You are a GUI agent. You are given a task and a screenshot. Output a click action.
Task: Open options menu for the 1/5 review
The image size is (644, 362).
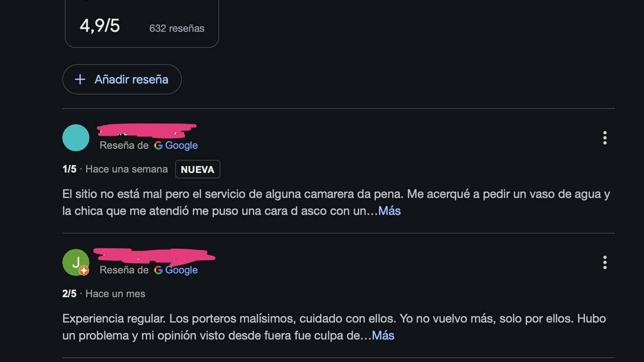click(605, 138)
